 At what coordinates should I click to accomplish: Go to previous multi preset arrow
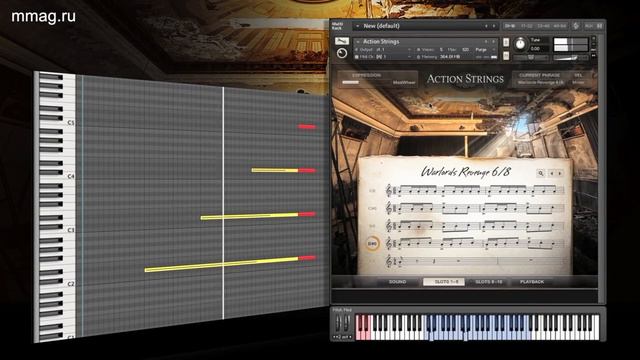click(486, 26)
